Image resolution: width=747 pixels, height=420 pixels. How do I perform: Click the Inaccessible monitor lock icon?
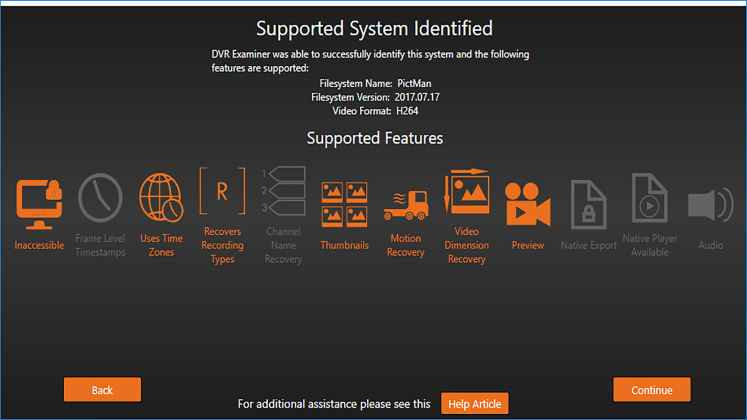coord(39,204)
